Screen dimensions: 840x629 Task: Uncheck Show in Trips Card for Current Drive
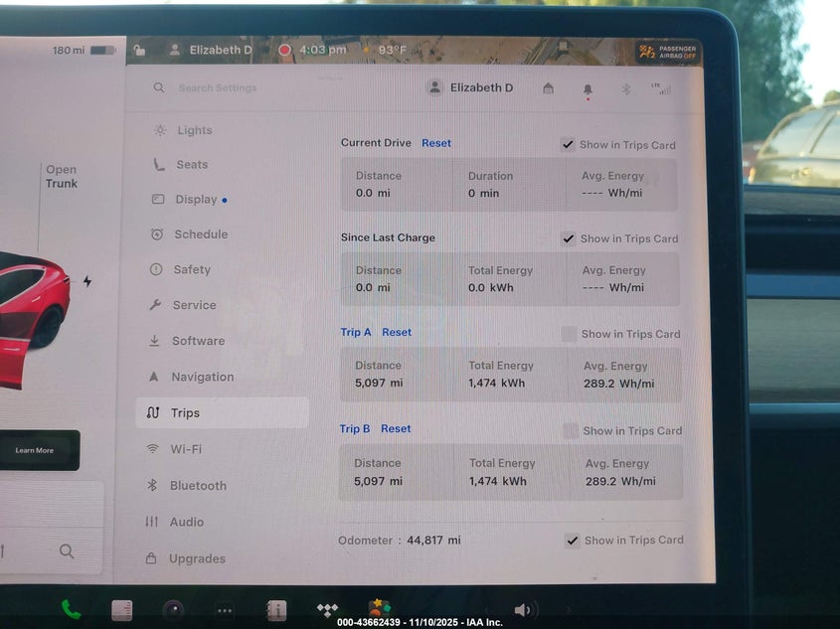coord(568,144)
